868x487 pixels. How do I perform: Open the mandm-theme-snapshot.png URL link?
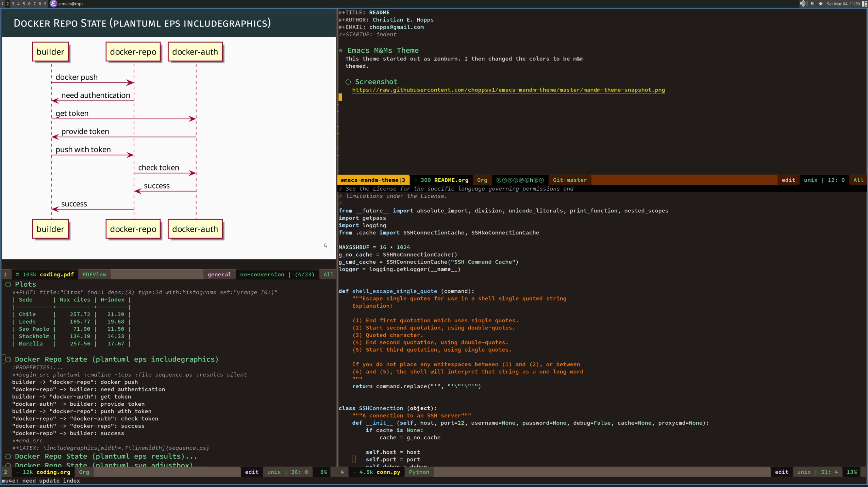point(508,90)
